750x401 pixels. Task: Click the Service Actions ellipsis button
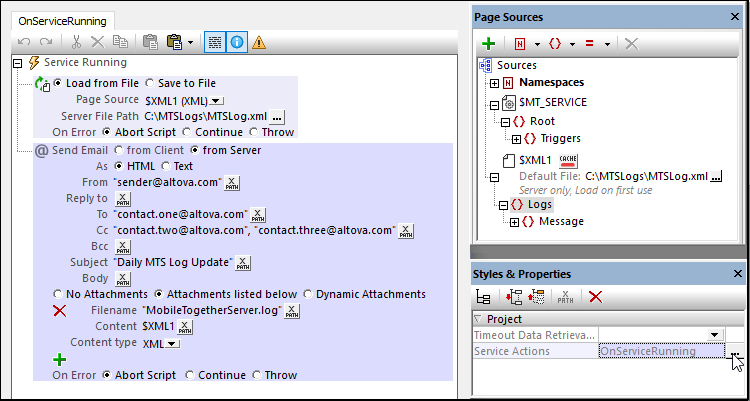point(734,351)
